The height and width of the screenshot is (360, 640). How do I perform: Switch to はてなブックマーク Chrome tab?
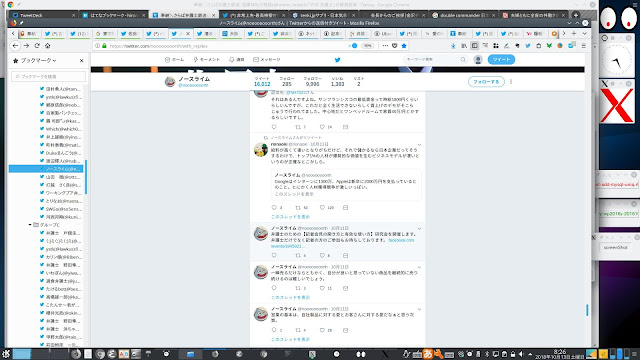coord(113,15)
